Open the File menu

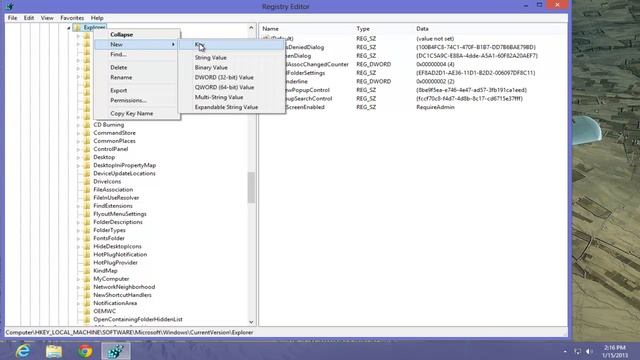pos(12,18)
